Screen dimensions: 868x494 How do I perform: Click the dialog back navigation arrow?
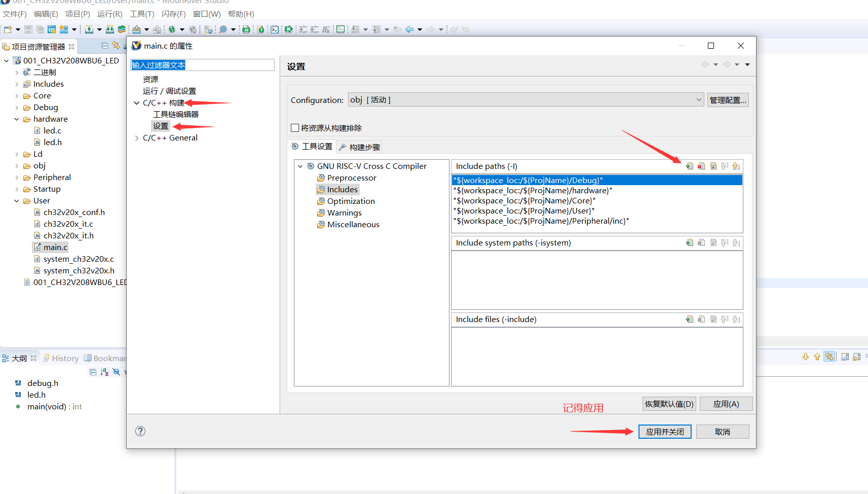[x=705, y=64]
